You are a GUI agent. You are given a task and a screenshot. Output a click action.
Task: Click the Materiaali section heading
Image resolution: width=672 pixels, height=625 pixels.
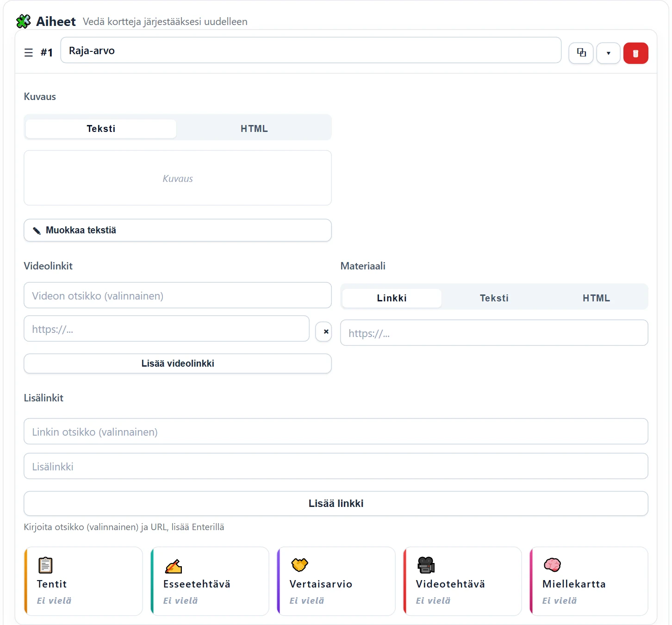tap(363, 266)
